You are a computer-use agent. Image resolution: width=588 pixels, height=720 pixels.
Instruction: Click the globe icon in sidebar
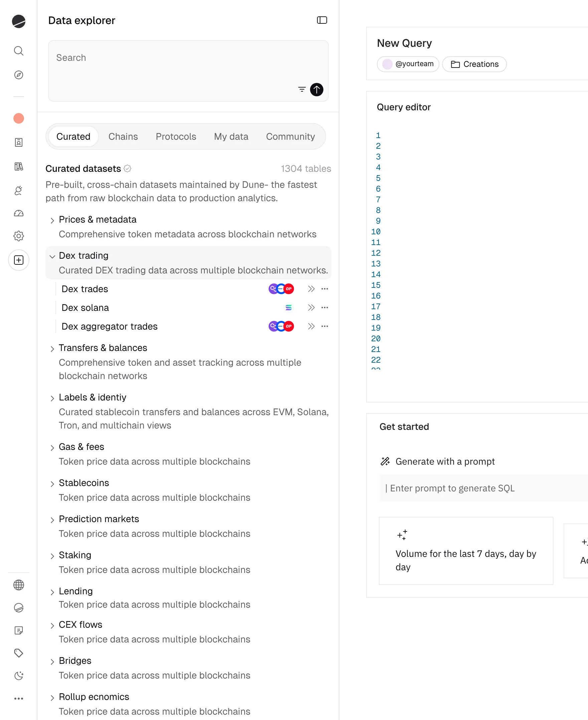(x=19, y=585)
